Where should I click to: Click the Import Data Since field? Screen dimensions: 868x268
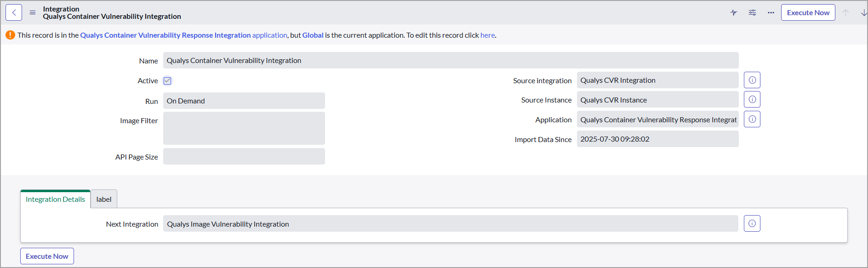click(x=658, y=139)
